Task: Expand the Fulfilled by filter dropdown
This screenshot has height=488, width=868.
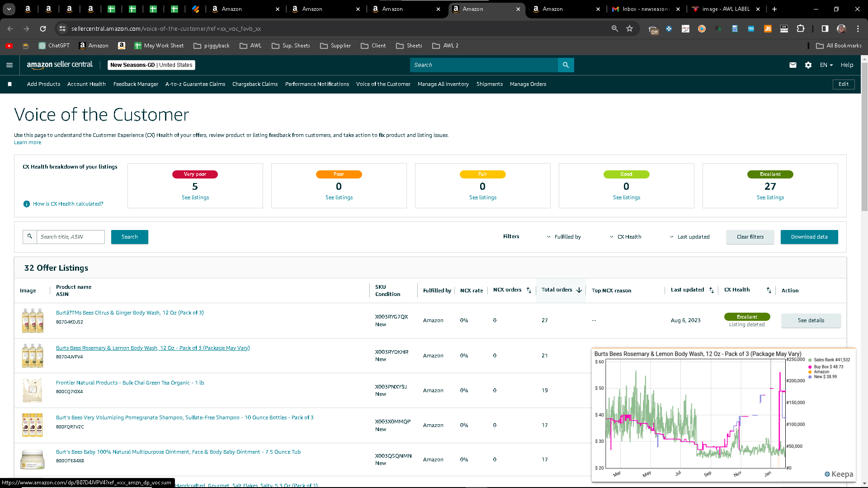Action: click(x=564, y=237)
